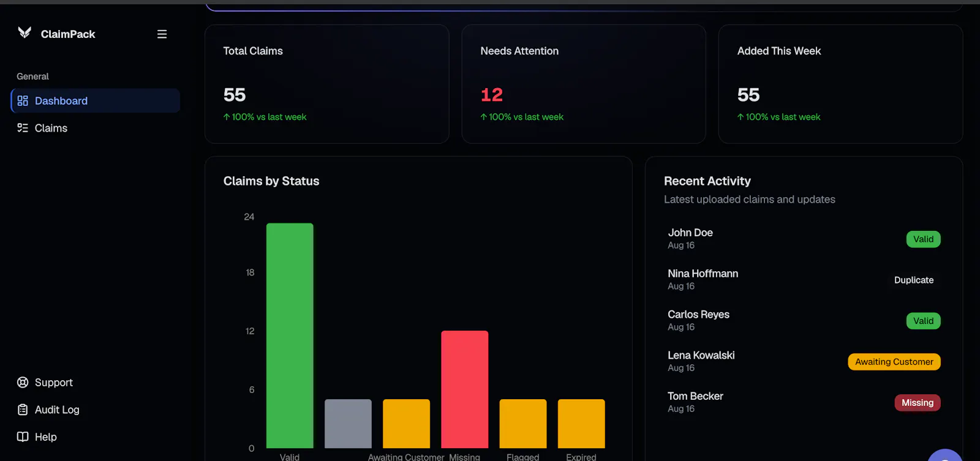Click the Total Claims value 55
980x461 pixels.
[x=235, y=95]
